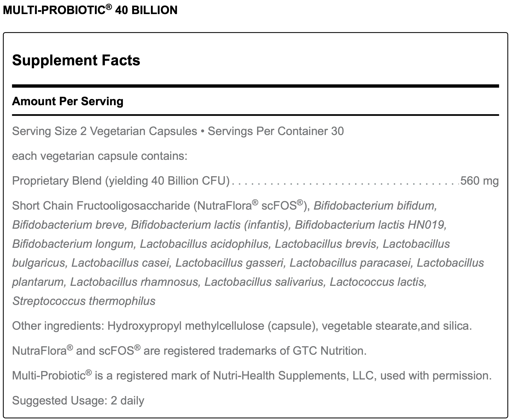Click the Suggested Usage: 2 daily line
The width and height of the screenshot is (510, 420).
[78, 401]
